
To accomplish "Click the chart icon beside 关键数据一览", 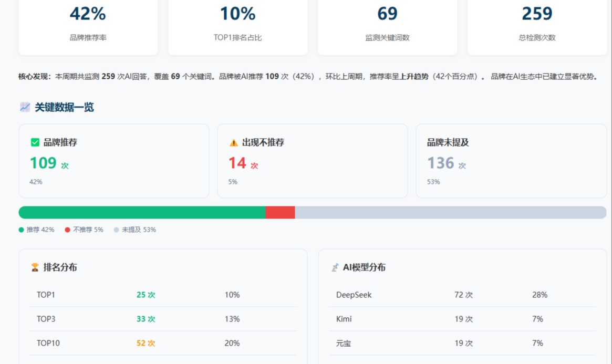I will [x=25, y=107].
